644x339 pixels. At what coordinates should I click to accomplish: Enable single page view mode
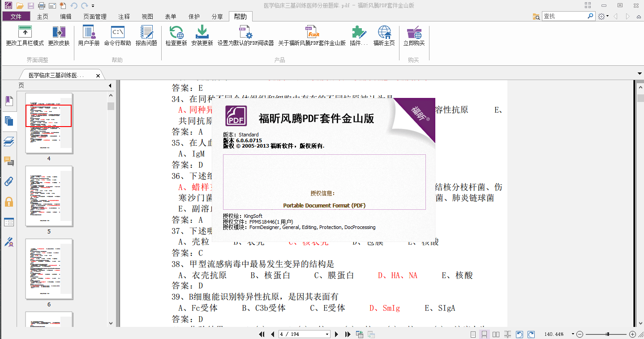[472, 334]
